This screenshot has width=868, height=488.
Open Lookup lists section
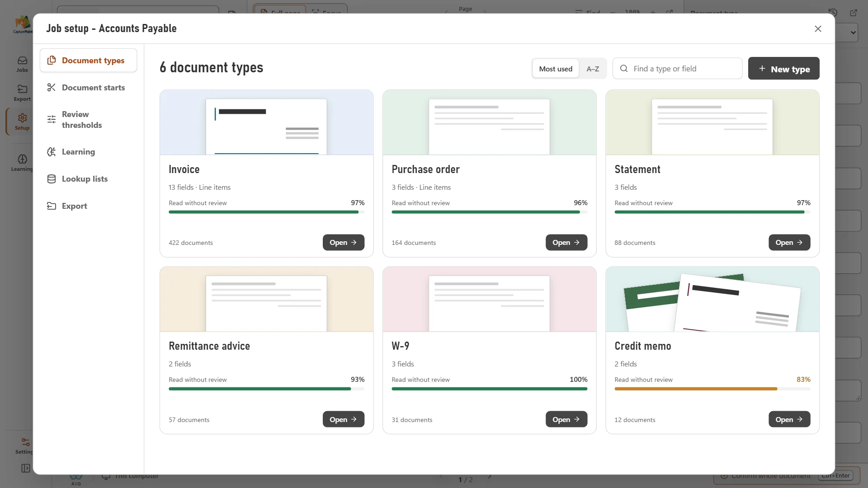[x=88, y=179]
